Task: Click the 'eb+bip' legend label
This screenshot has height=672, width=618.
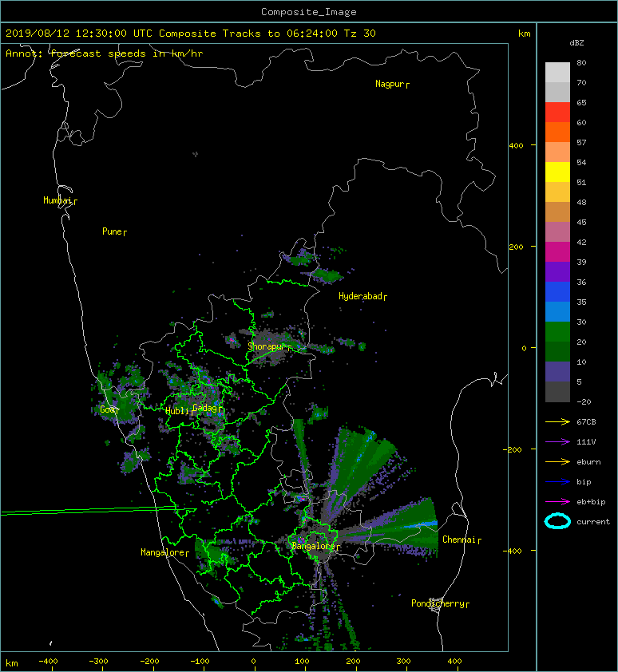Action: pos(591,502)
